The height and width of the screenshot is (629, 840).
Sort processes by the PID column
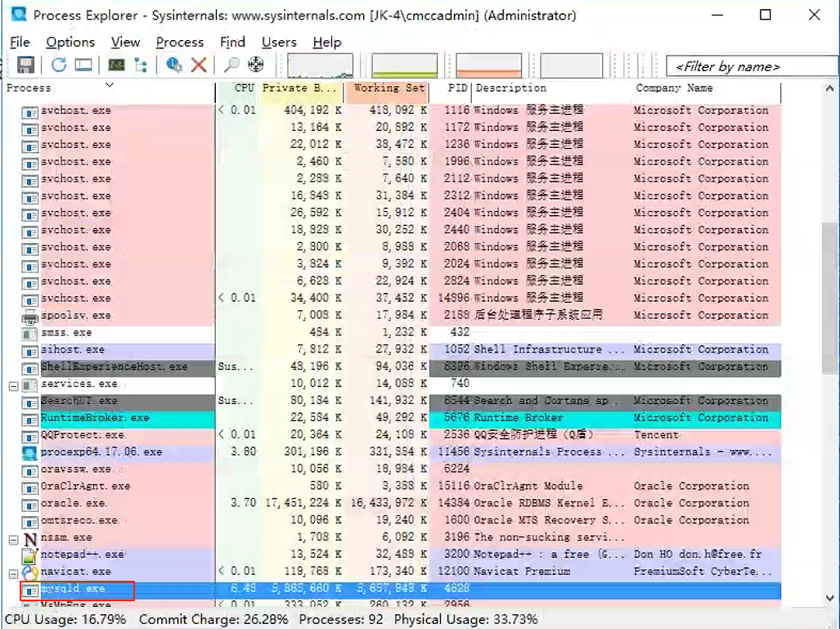[456, 88]
